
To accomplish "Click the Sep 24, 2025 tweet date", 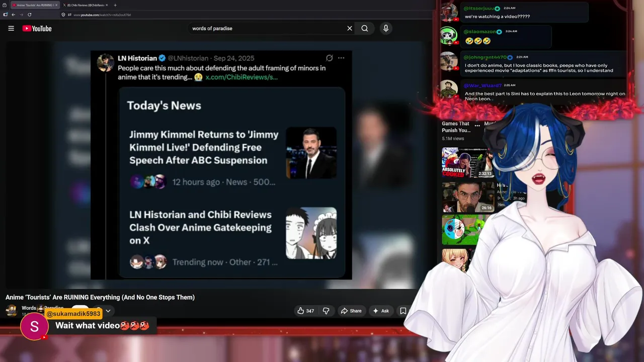I will click(234, 58).
